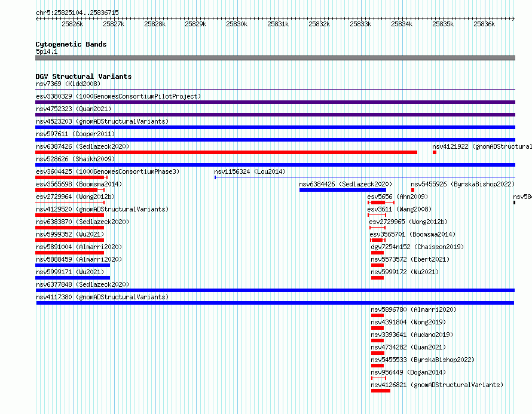The height and width of the screenshot is (414, 532).
Task: Select nsv1156324 (Lou2014) label
Action: coord(250,171)
